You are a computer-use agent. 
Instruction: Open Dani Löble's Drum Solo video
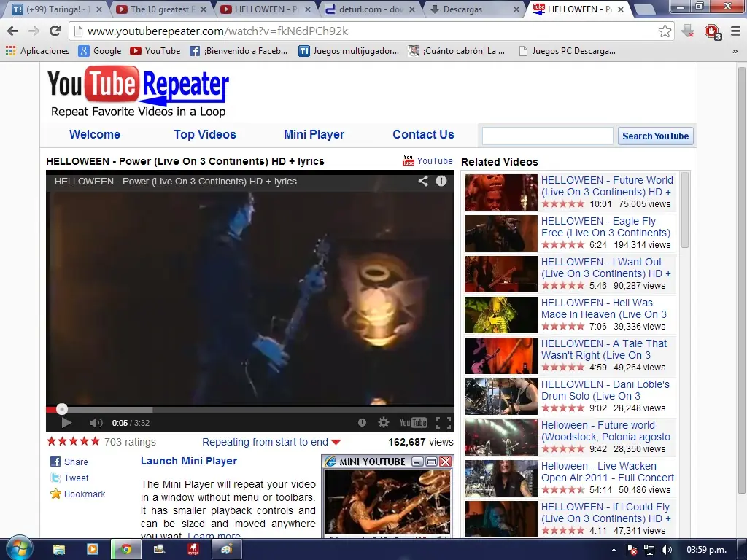point(605,390)
